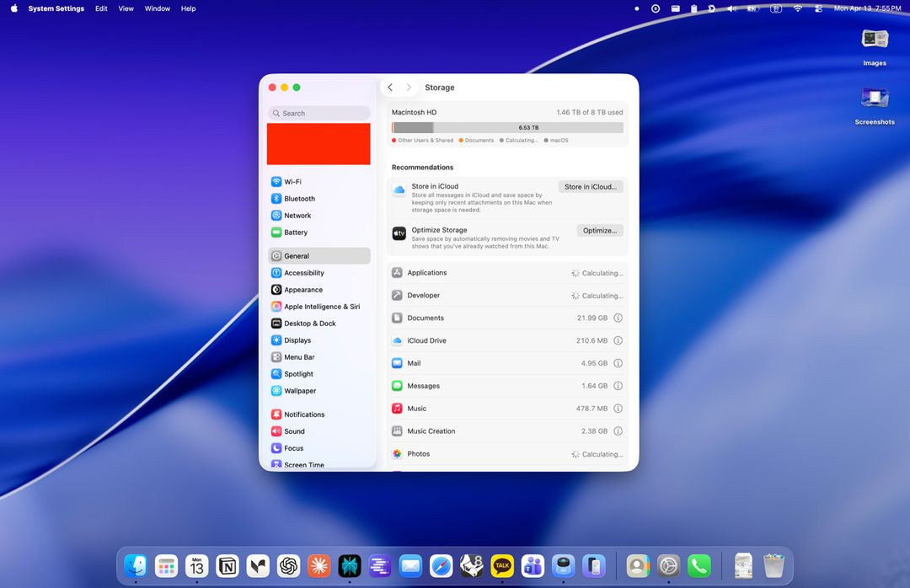Viewport: 910px width, 588px height.
Task: Click the Optimize... button
Action: [x=600, y=231]
